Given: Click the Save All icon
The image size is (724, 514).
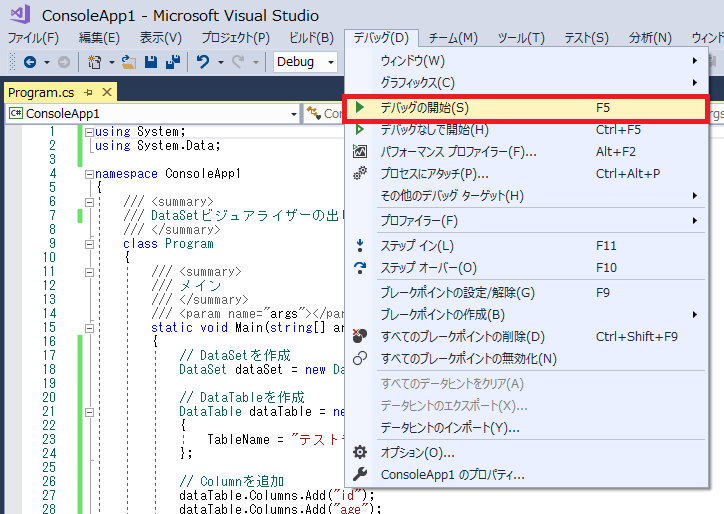Looking at the screenshot, I should (173, 62).
